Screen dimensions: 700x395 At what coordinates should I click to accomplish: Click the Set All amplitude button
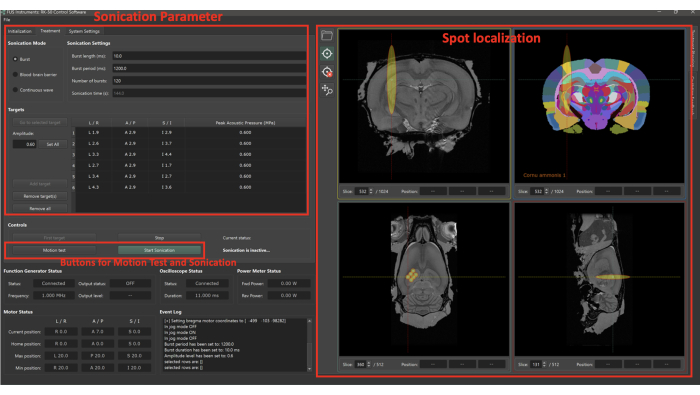53,144
